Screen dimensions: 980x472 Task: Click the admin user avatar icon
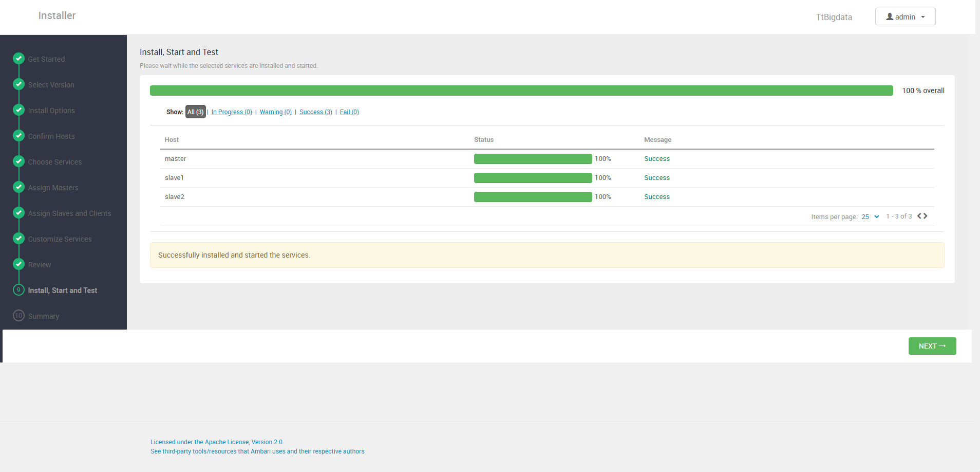pos(889,16)
